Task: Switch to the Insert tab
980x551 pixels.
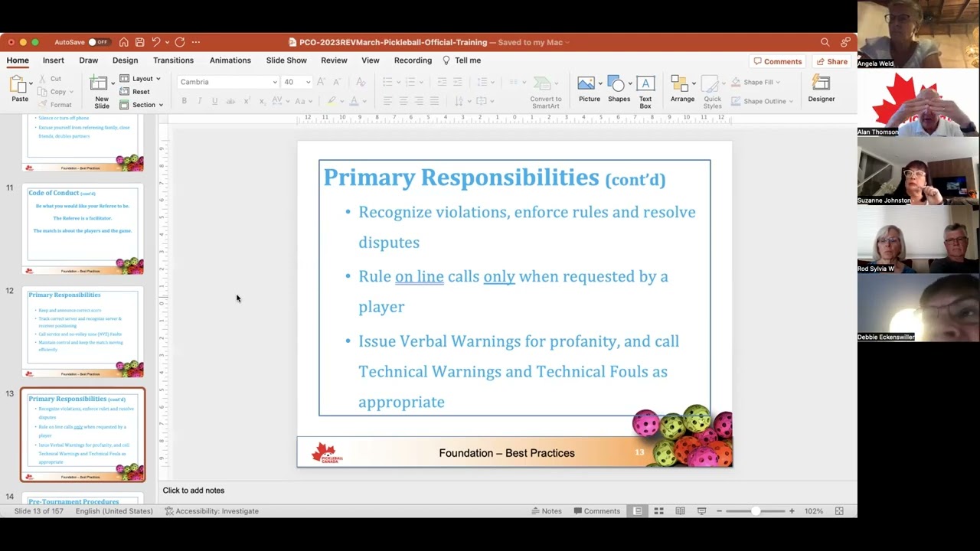Action: 54,60
